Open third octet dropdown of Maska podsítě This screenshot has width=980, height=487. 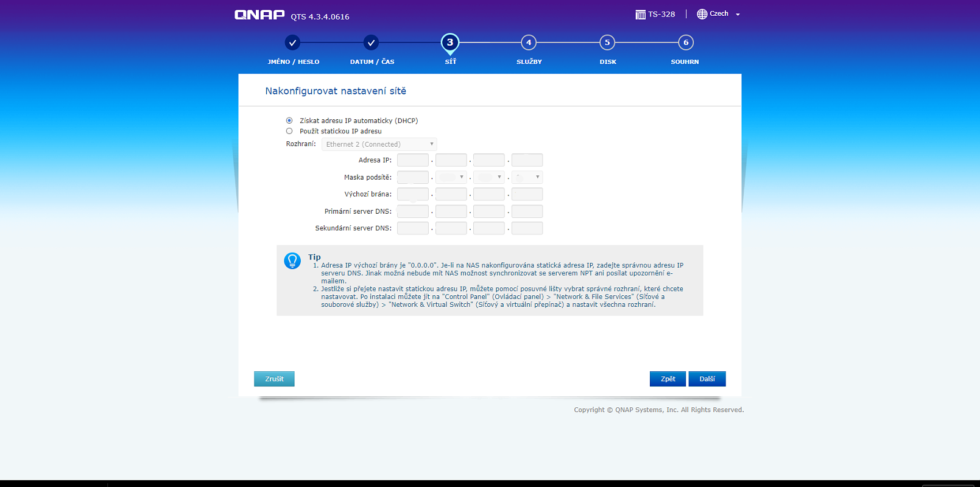click(x=489, y=177)
